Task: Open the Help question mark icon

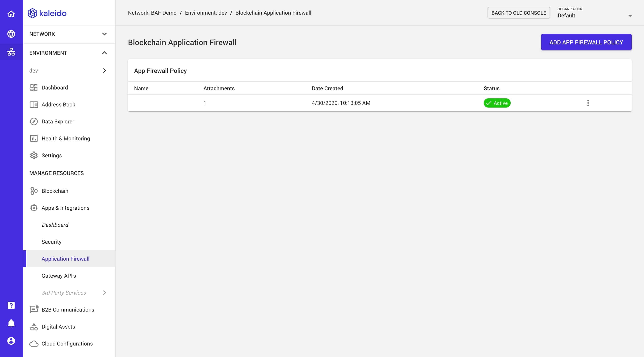Action: [11, 305]
